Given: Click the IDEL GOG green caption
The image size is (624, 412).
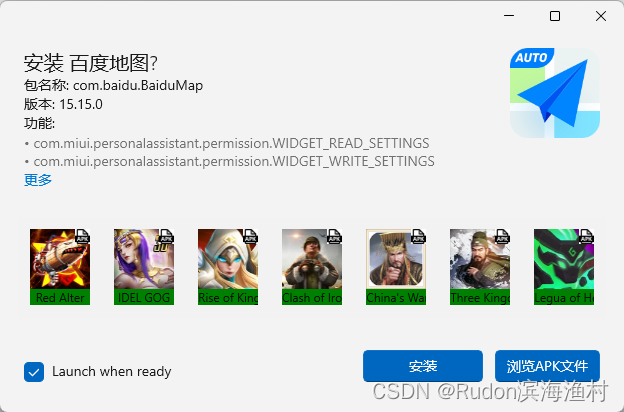Looking at the screenshot, I should (x=144, y=297).
